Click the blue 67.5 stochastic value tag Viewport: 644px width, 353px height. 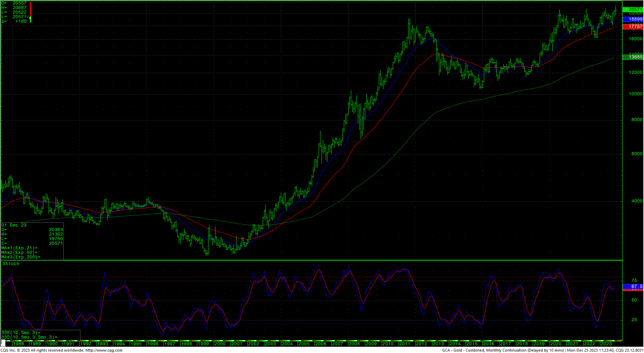(x=635, y=286)
